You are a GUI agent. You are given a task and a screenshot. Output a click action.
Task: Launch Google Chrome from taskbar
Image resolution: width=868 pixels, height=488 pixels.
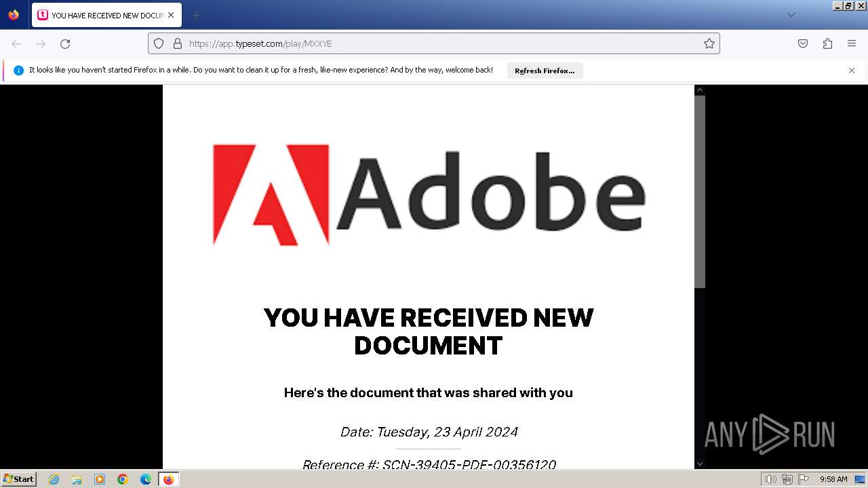point(123,479)
